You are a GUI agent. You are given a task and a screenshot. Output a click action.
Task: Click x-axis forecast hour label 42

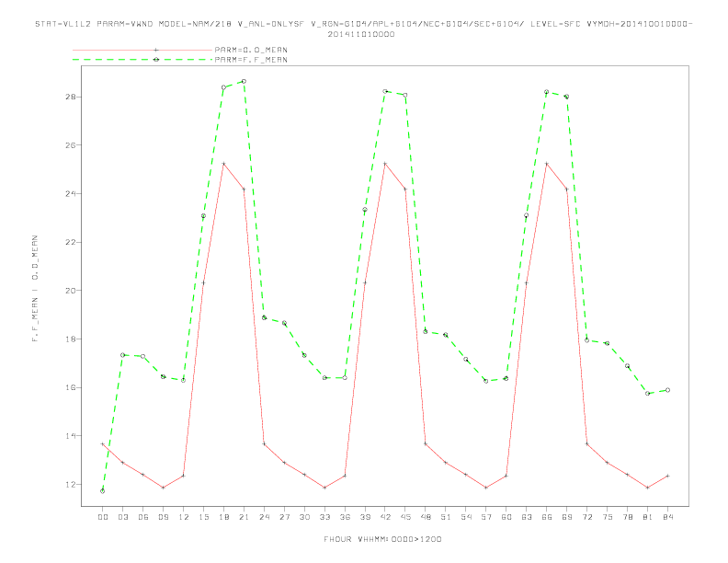[x=385, y=517]
